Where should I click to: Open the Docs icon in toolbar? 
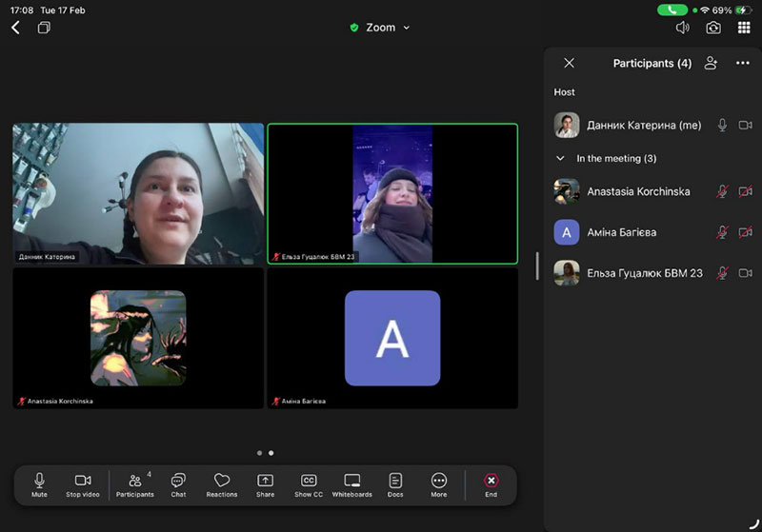pos(395,484)
